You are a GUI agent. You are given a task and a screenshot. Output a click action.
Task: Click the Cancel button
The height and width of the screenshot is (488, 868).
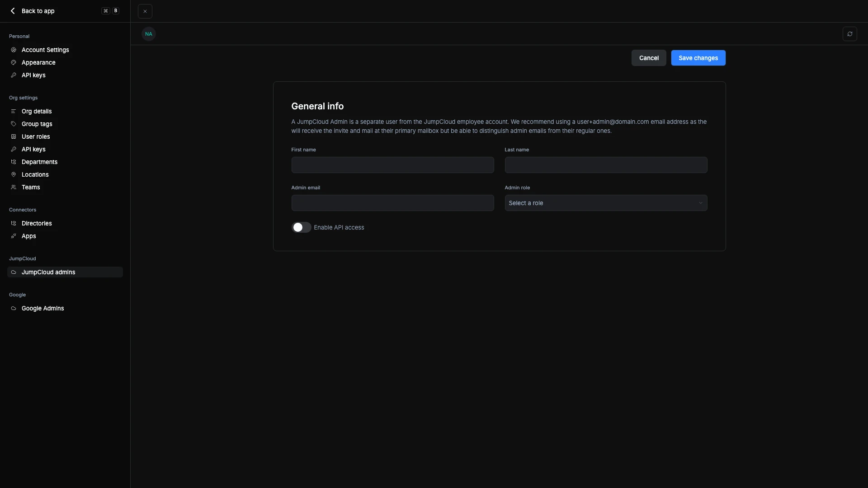click(x=648, y=58)
